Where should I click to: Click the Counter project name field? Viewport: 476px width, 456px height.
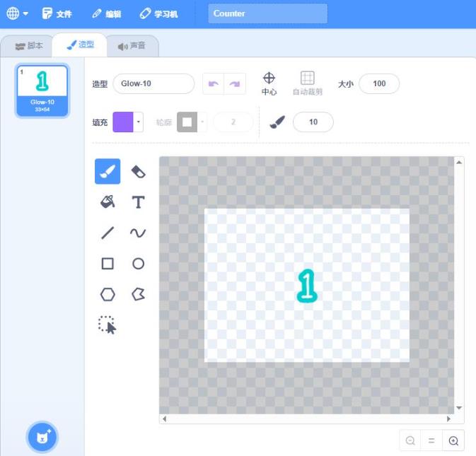point(268,13)
